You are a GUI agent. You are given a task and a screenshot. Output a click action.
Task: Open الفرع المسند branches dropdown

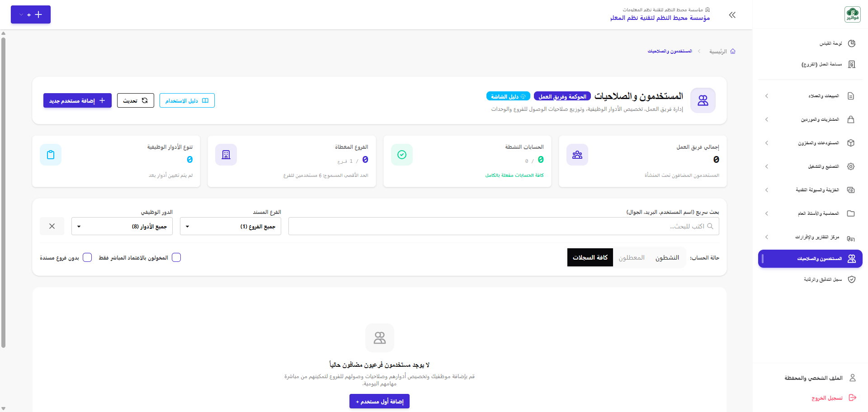(x=231, y=226)
